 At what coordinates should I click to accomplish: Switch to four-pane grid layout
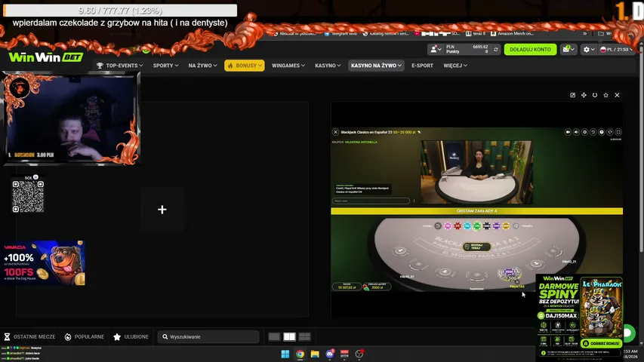click(304, 336)
